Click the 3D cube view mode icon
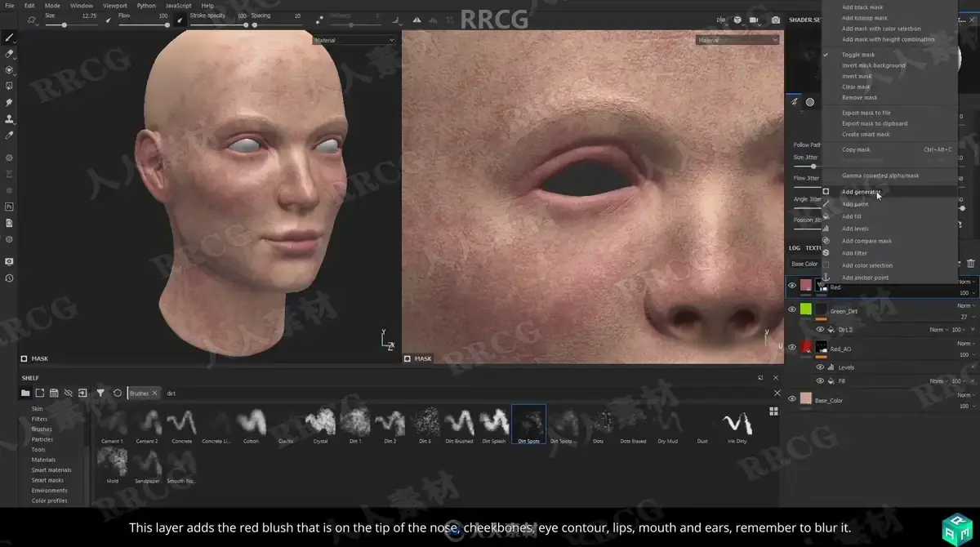The height and width of the screenshot is (547, 980). (737, 20)
